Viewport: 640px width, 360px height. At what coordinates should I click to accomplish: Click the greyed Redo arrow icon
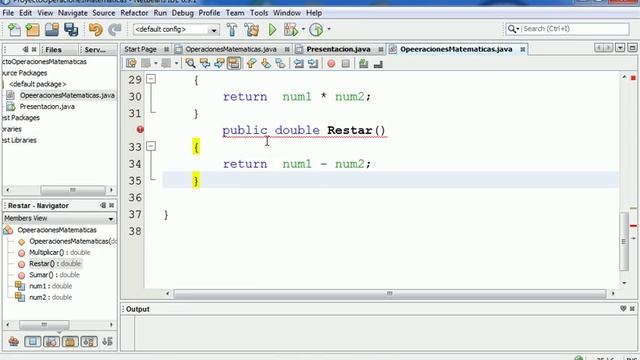[115, 30]
